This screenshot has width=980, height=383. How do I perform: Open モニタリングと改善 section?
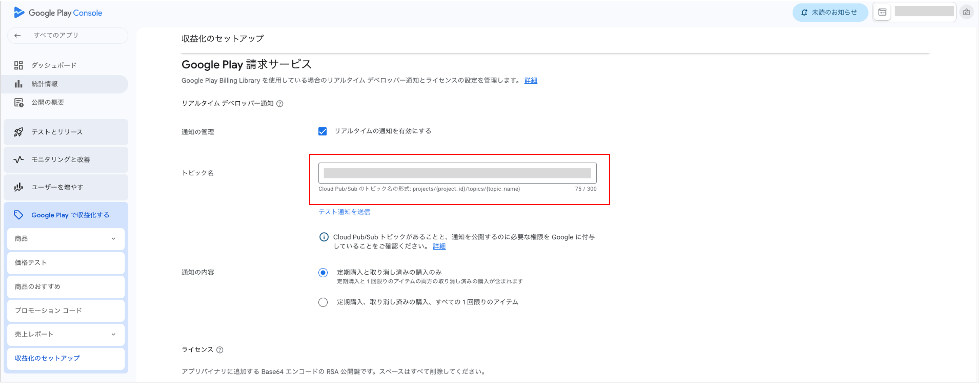(x=66, y=160)
